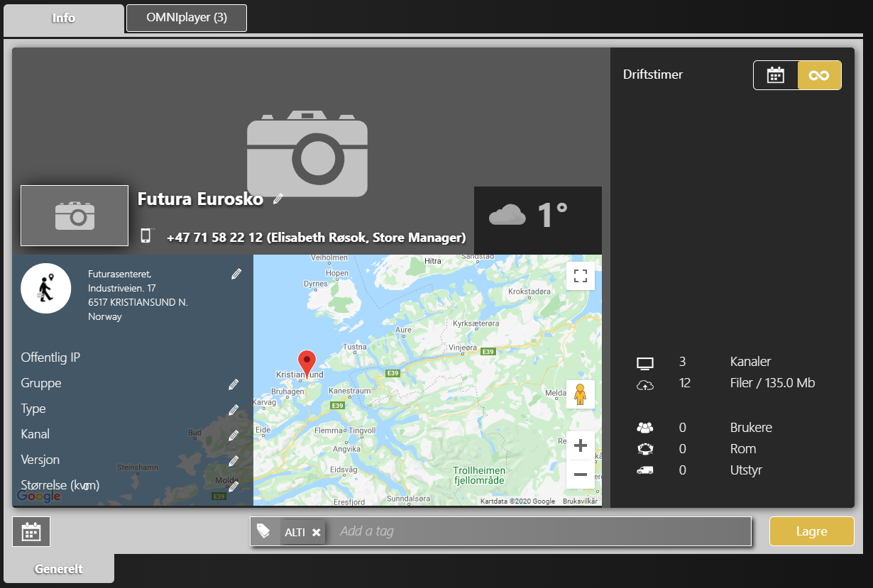Edit the store name Futura Eurosko
The image size is (873, 588).
click(278, 199)
